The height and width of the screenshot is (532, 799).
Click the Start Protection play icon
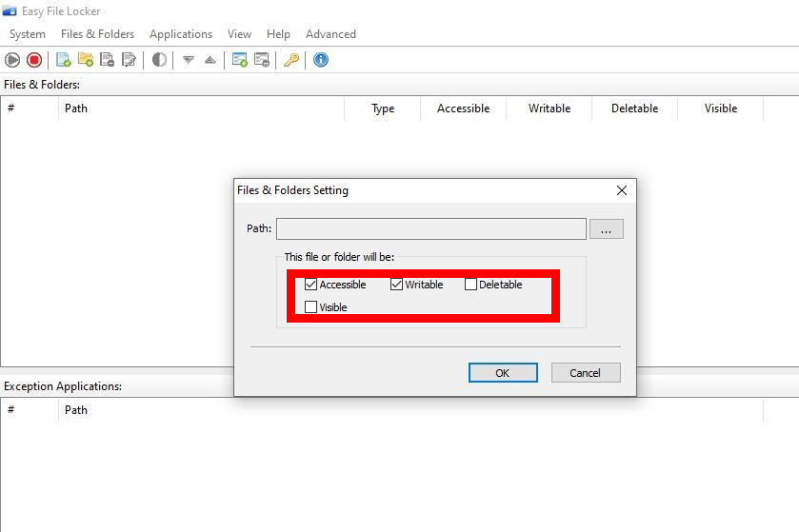[x=12, y=60]
